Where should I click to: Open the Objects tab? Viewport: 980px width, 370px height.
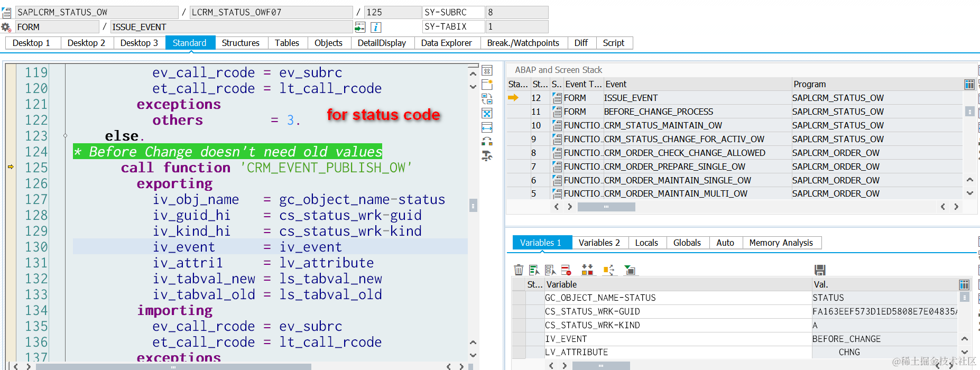coord(328,43)
